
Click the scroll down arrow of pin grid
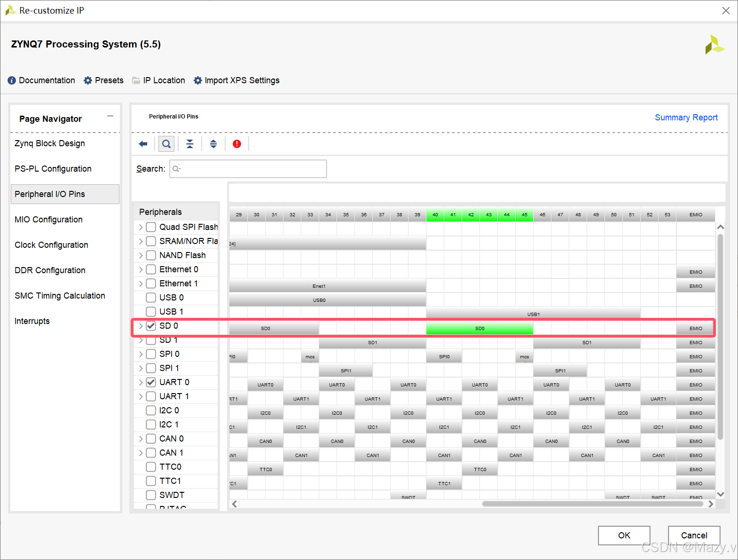click(720, 494)
